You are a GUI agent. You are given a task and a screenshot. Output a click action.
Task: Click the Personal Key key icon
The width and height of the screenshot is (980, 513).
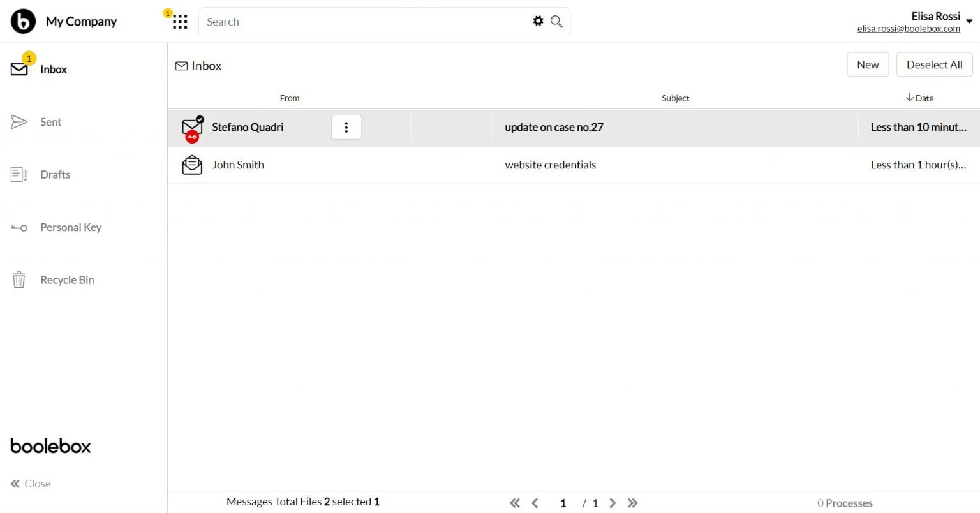point(19,227)
